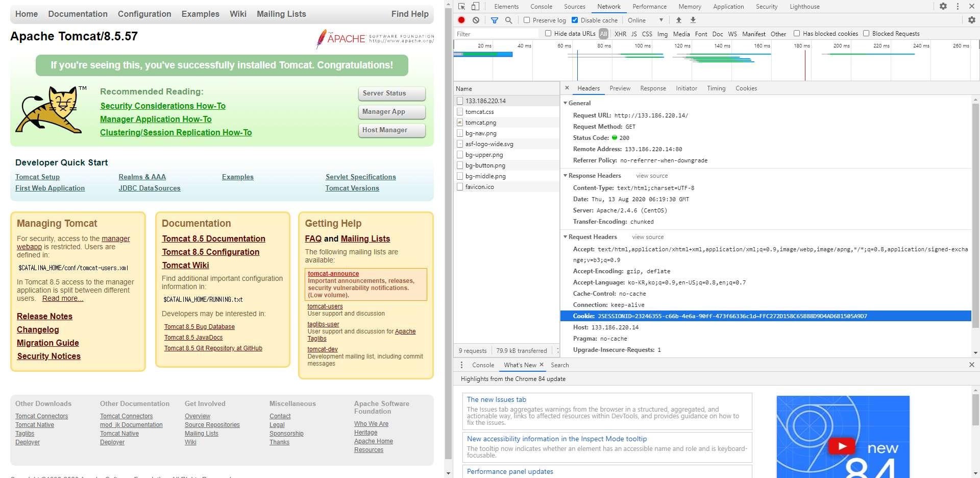This screenshot has height=478, width=980.
Task: Toggle the network filter funnel icon
Action: point(494,20)
